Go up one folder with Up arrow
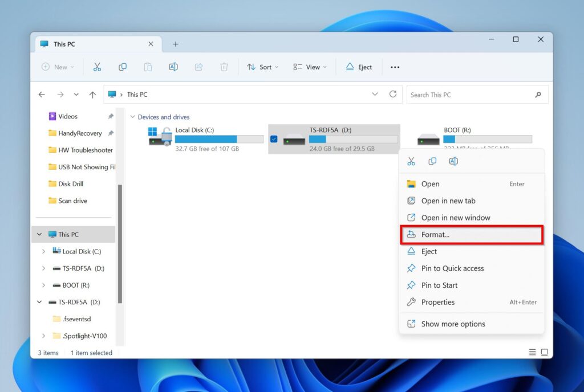The width and height of the screenshot is (584, 392). coord(92,95)
